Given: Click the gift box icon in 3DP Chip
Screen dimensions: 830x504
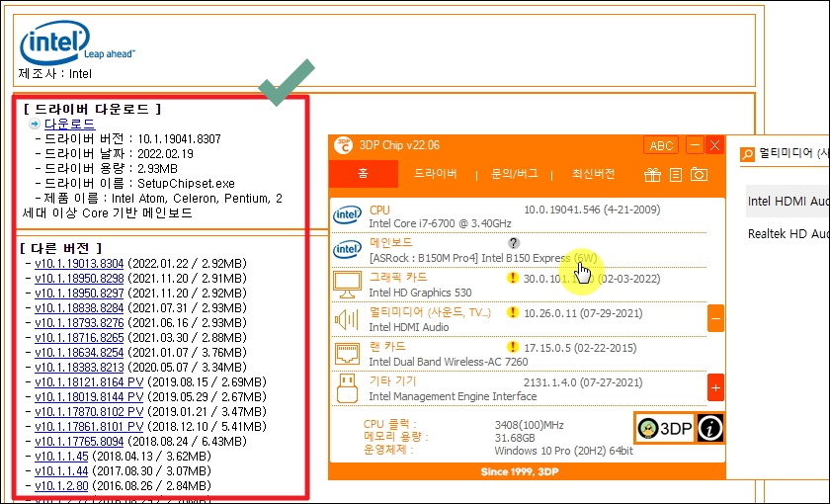Looking at the screenshot, I should [x=652, y=175].
